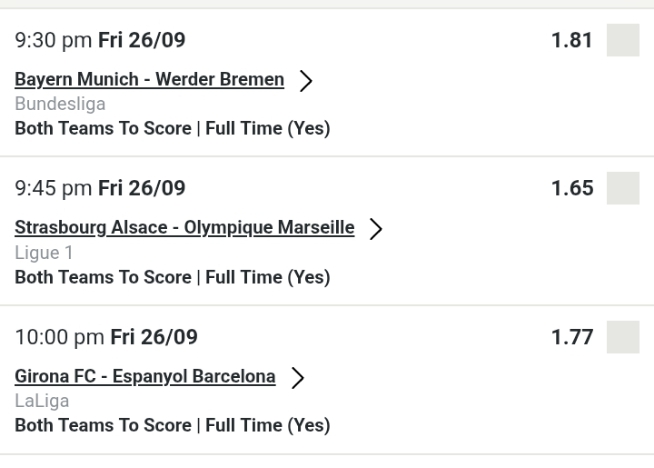Image resolution: width=654 pixels, height=468 pixels.
Task: Tick the checkbox next to odds 1.77
Action: (623, 337)
